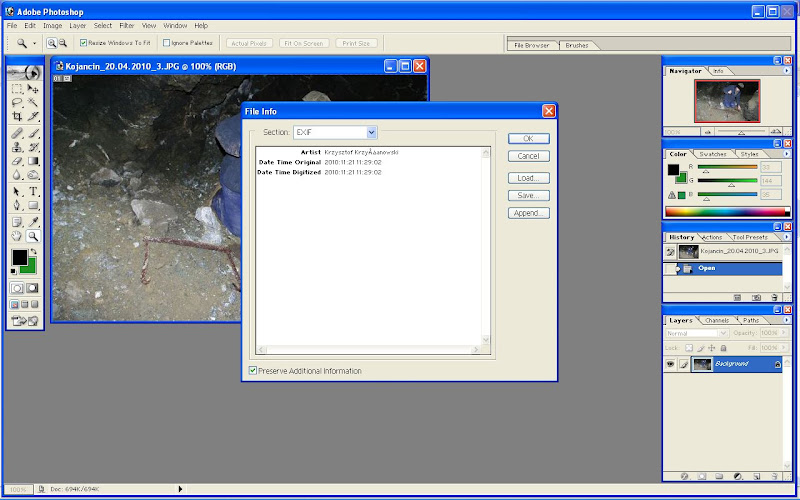This screenshot has width=800, height=500.
Task: Swap foreground and background colors
Action: [x=34, y=252]
